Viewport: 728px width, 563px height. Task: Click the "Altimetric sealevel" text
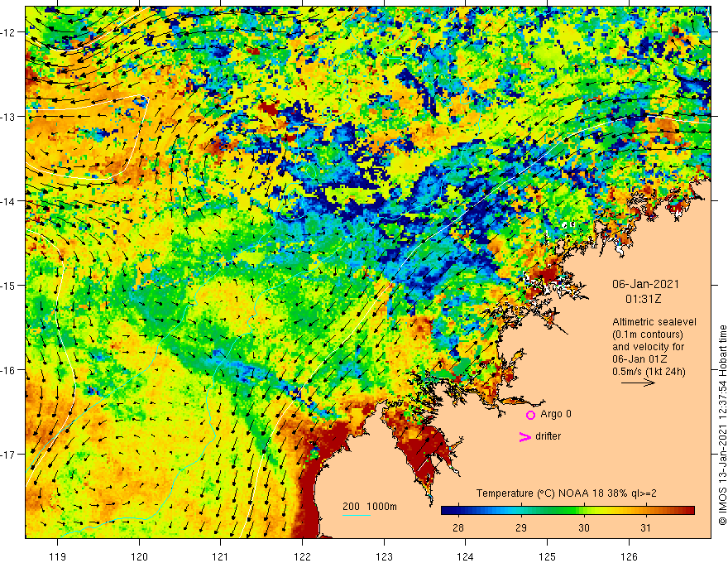(654, 322)
